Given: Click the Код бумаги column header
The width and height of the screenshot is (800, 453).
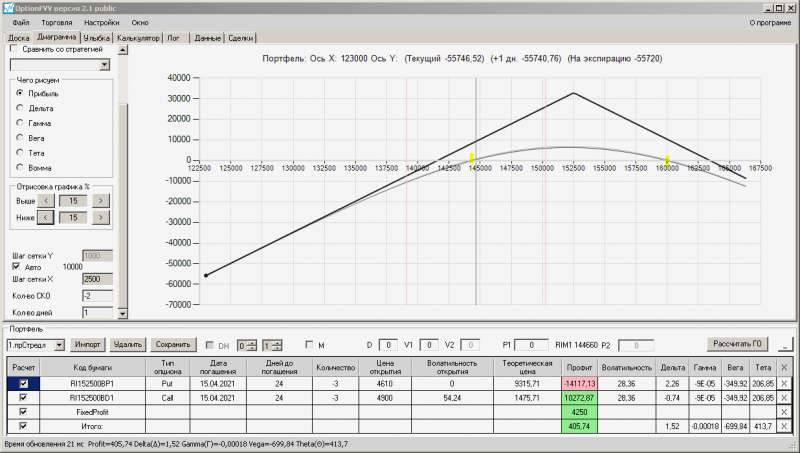Looking at the screenshot, I should (92, 367).
